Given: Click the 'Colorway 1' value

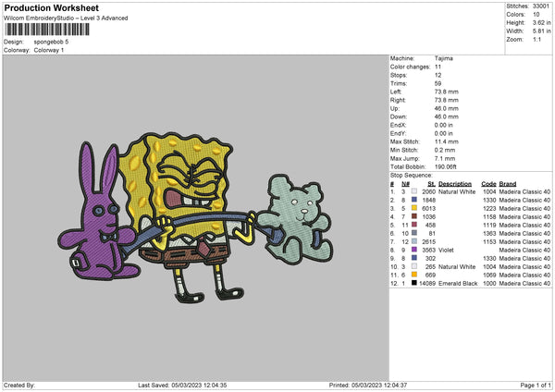Looking at the screenshot, I should [x=49, y=50].
